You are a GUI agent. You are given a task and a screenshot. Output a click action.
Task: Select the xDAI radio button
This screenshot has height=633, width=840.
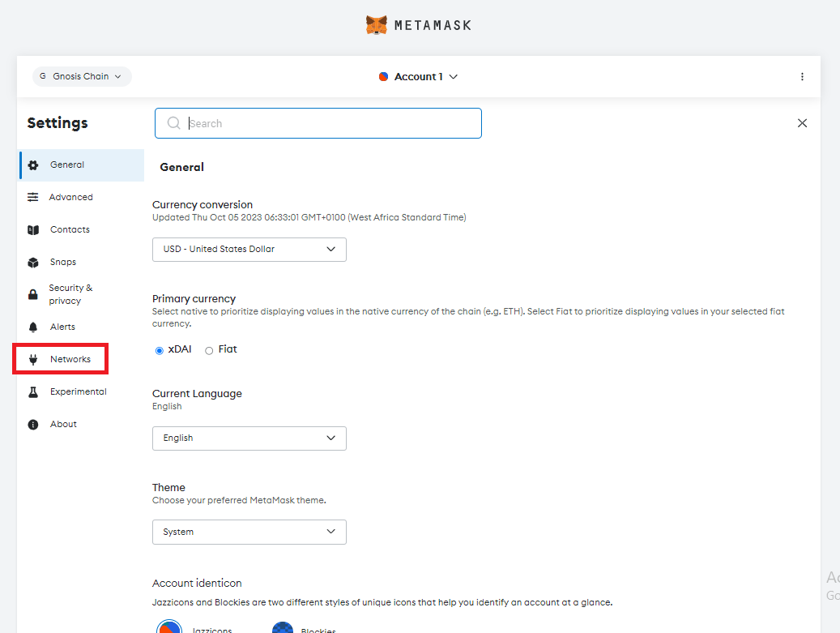[159, 349]
